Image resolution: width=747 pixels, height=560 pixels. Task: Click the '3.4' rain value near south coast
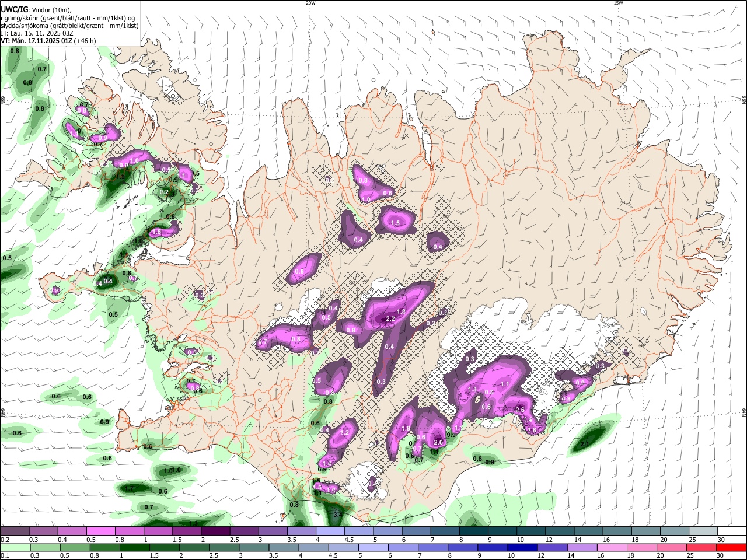coord(337,515)
